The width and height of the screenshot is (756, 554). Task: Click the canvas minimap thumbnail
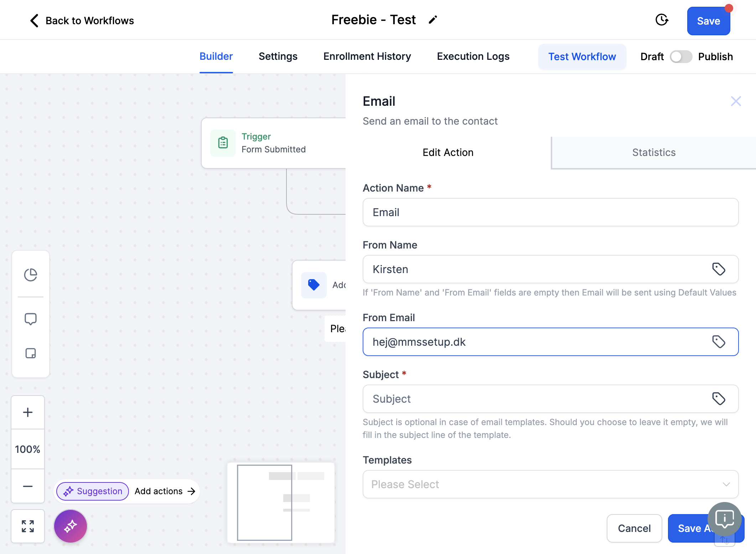pos(281,503)
